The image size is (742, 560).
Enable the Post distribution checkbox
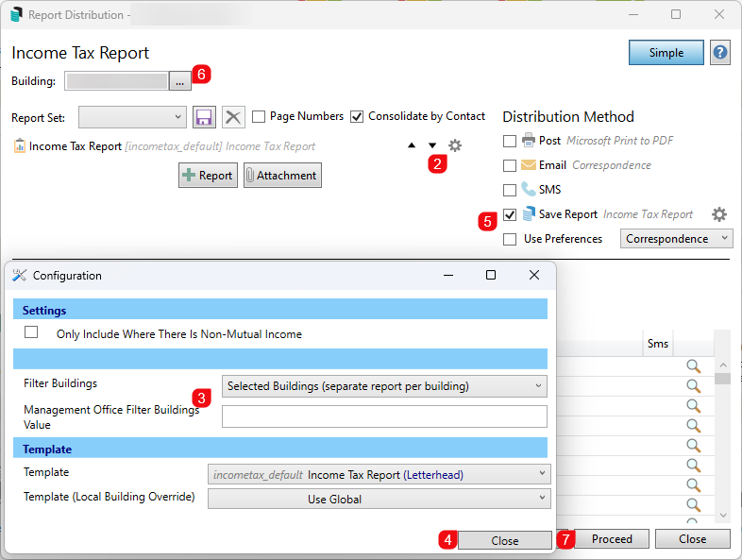tap(510, 141)
